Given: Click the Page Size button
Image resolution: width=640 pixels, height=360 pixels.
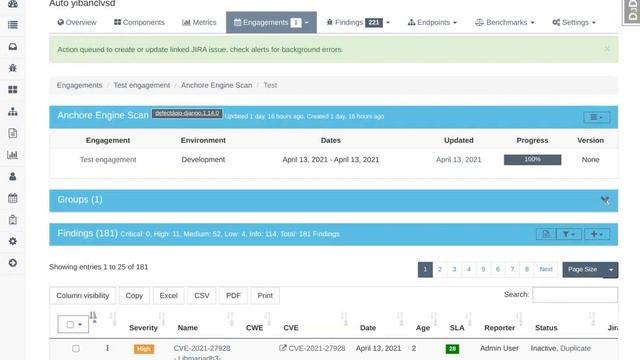Looking at the screenshot, I should click(582, 270).
